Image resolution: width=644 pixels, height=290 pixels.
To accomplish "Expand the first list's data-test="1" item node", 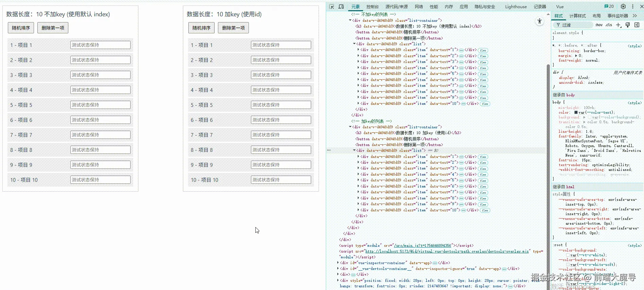I will click(358, 50).
